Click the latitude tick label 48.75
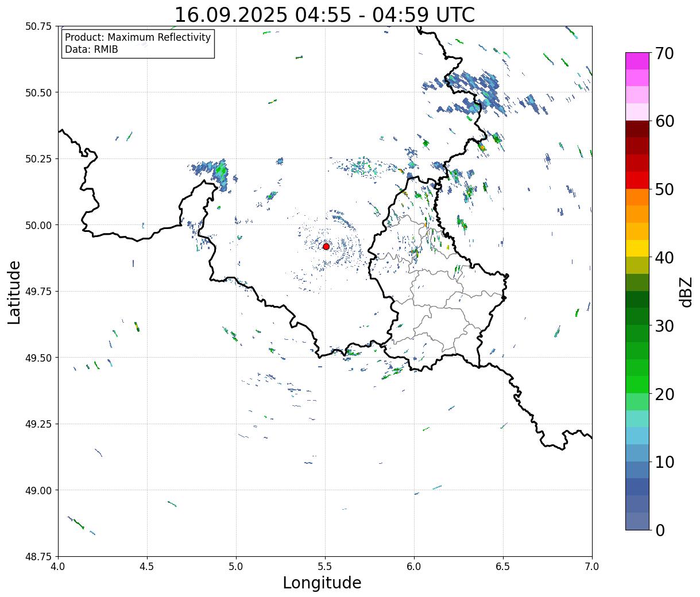The width and height of the screenshot is (700, 597). (x=38, y=557)
